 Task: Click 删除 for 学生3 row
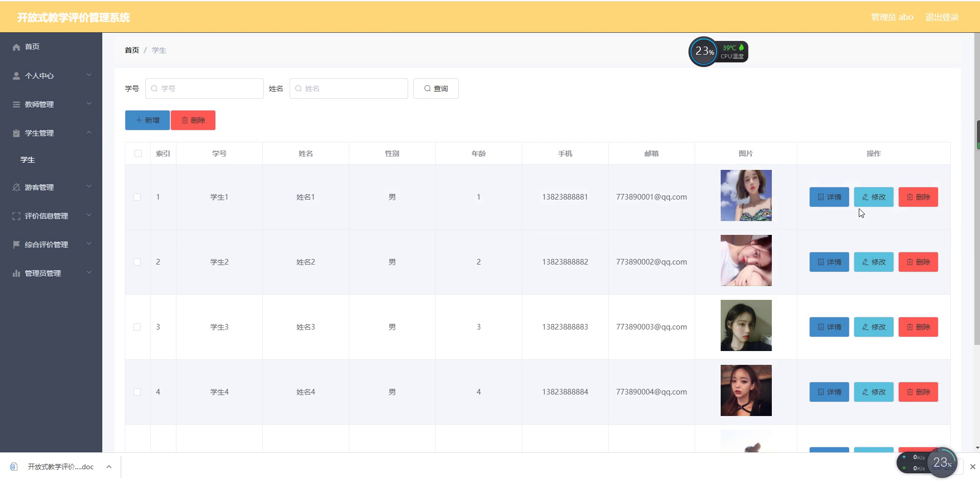point(918,327)
